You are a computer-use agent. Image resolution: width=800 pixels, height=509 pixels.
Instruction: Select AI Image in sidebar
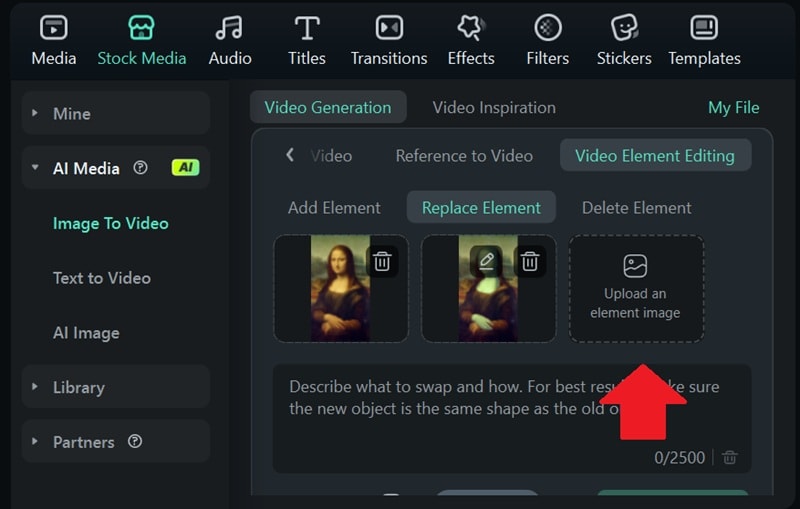[86, 333]
